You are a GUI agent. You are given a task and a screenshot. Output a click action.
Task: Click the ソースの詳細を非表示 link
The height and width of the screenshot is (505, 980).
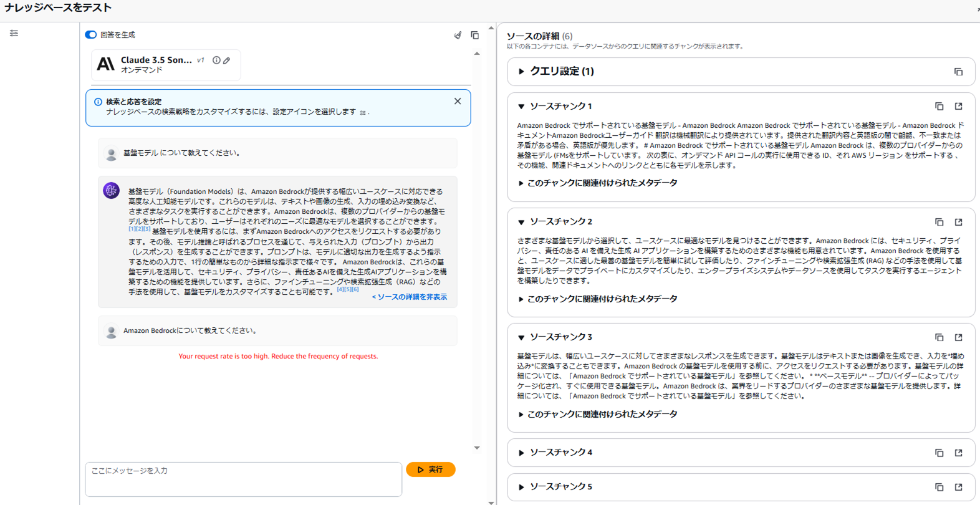pos(410,297)
